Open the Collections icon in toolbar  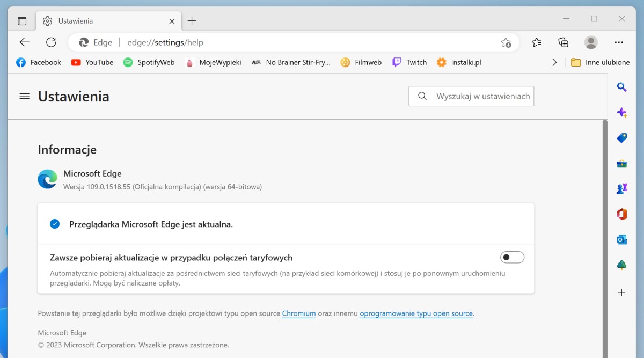(563, 42)
